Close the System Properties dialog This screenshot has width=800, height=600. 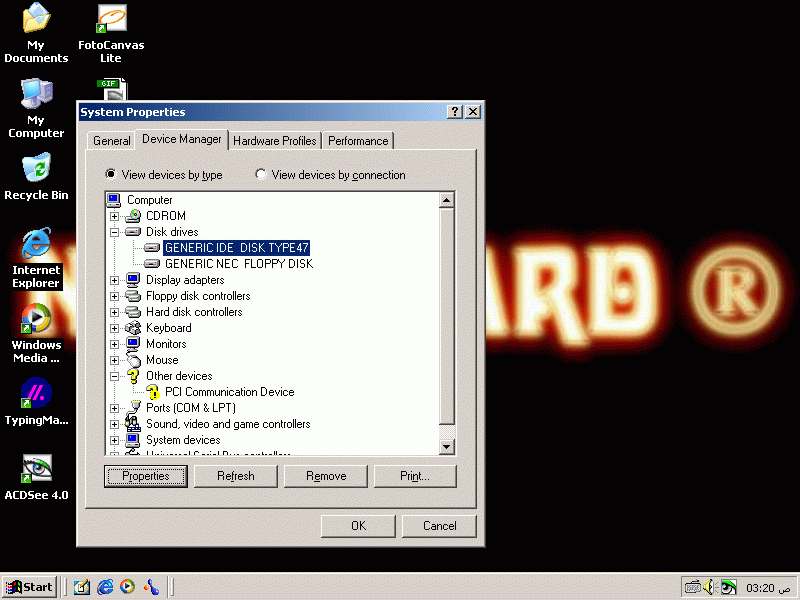pyautogui.click(x=473, y=112)
